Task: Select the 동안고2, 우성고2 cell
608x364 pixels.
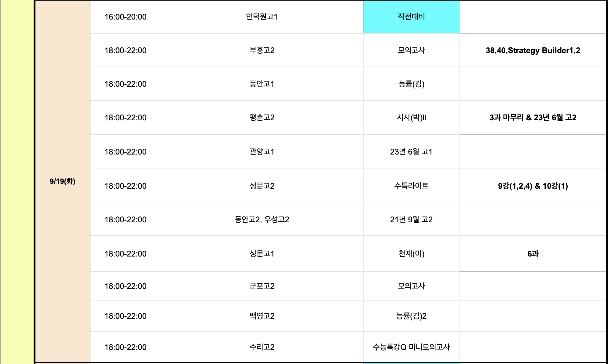Action: pyautogui.click(x=262, y=220)
